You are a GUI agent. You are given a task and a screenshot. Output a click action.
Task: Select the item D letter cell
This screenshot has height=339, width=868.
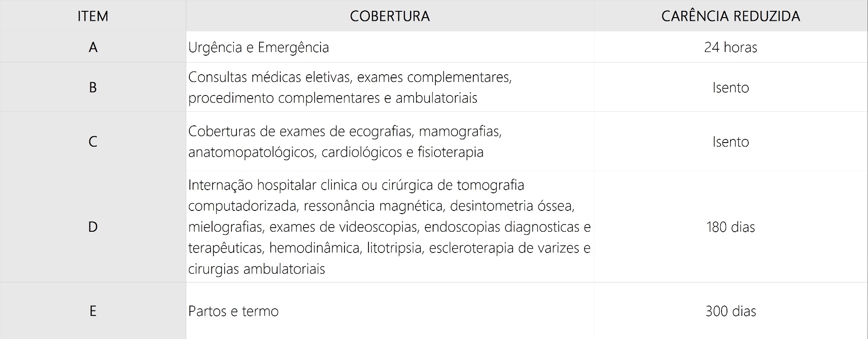coord(93,227)
